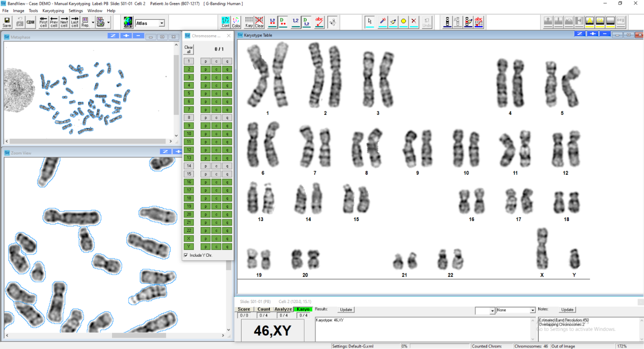The image size is (644, 349).
Task: Open the None dropdown in results bar
Action: 532,310
